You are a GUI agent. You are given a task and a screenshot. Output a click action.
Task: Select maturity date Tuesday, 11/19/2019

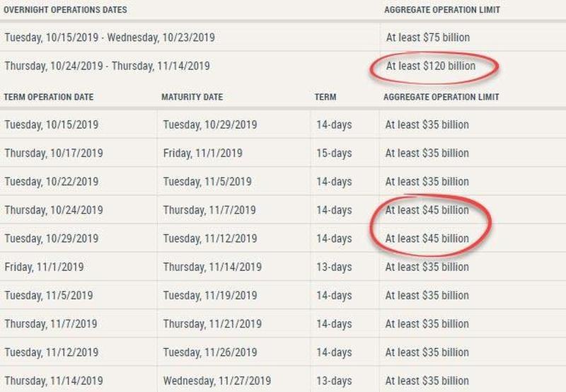coord(210,296)
